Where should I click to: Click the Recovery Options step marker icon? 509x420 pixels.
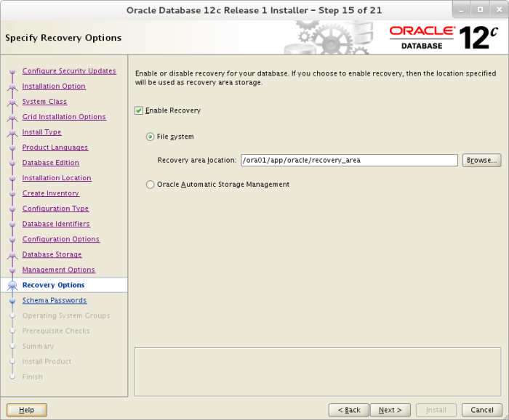12,286
